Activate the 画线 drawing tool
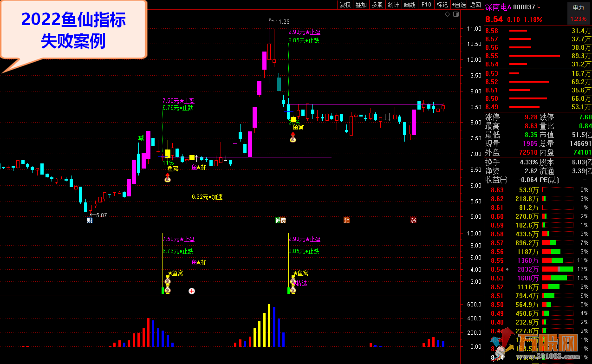Screen dimensions: 592x364 [x=410, y=5]
